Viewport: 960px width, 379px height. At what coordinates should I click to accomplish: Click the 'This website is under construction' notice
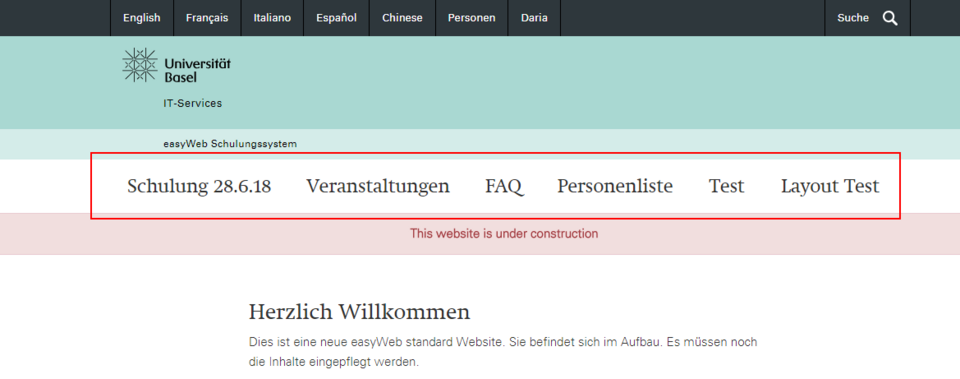pos(504,233)
